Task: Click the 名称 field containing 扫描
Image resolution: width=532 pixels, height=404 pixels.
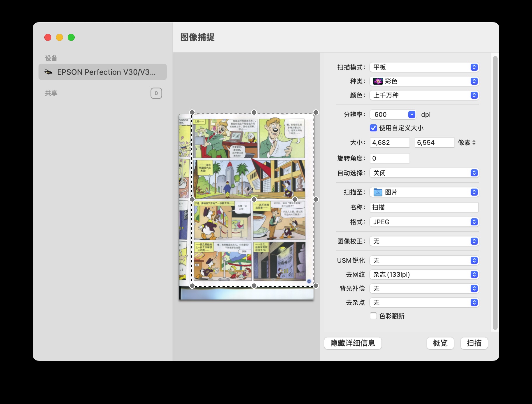Action: [x=423, y=207]
